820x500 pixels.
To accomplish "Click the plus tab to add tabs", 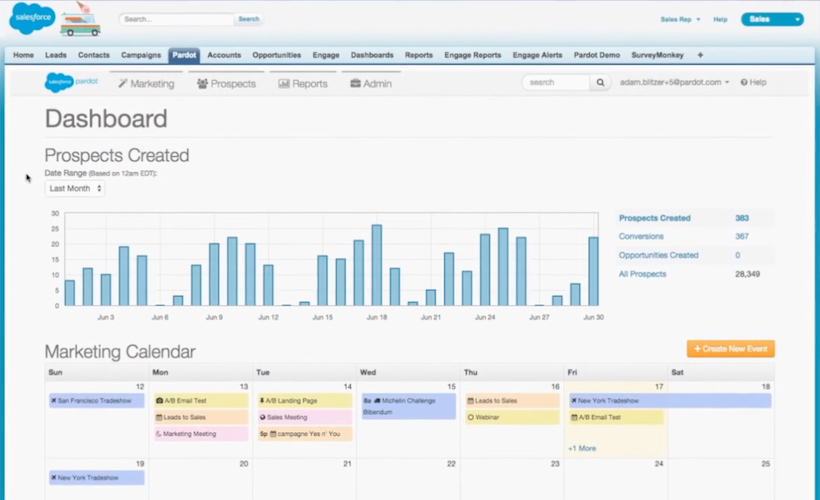I will 700,55.
